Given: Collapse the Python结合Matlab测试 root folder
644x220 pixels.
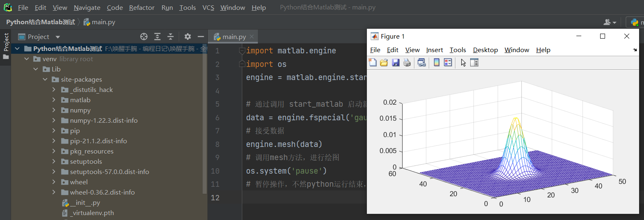Looking at the screenshot, I should pyautogui.click(x=17, y=48).
